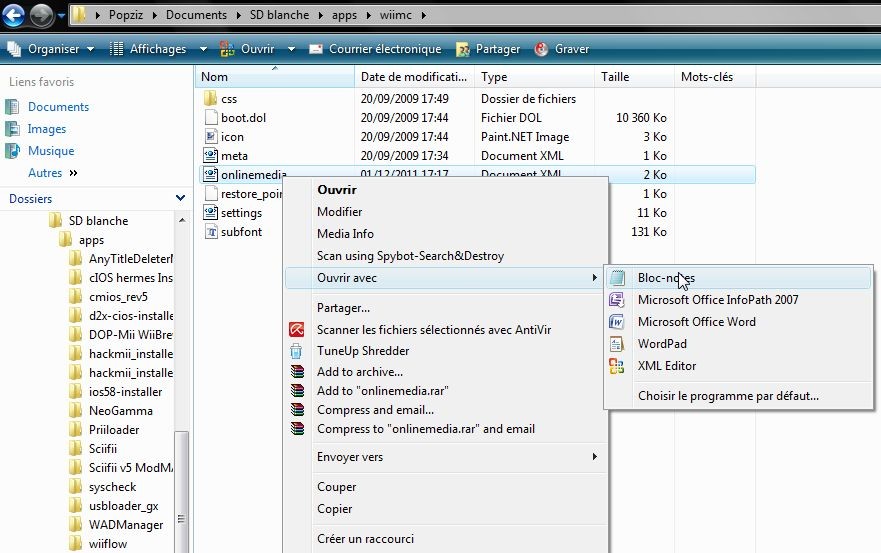Select apps folder in the tree
The width and height of the screenshot is (881, 553).
[92, 240]
